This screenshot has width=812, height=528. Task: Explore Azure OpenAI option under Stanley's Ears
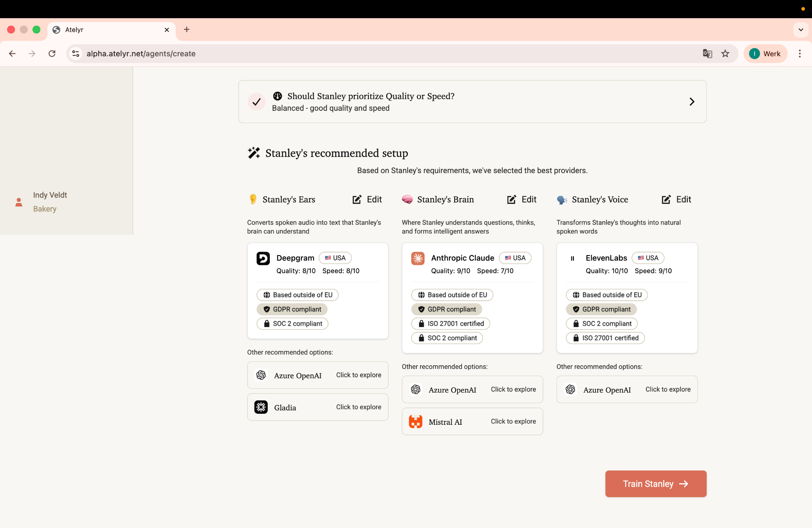318,375
